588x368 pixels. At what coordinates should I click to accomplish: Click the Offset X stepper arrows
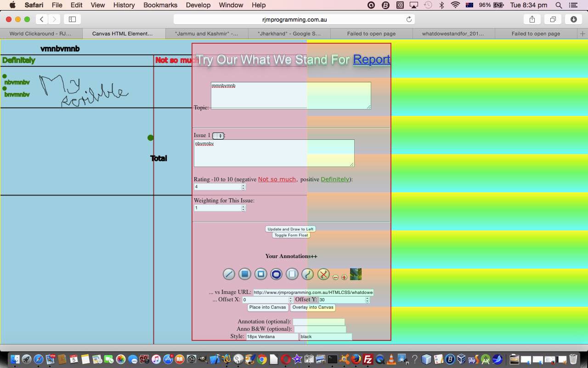pyautogui.click(x=290, y=300)
